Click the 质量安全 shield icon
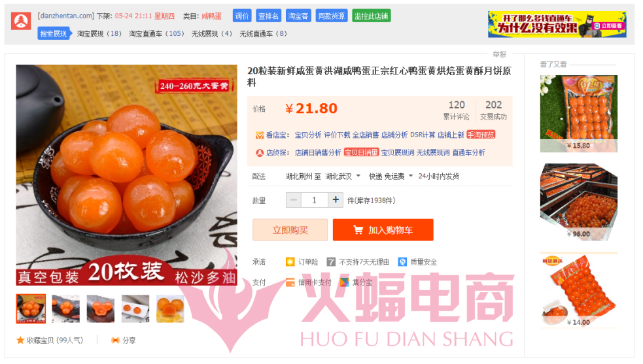Viewport: 643px width, 364px height. (402, 262)
